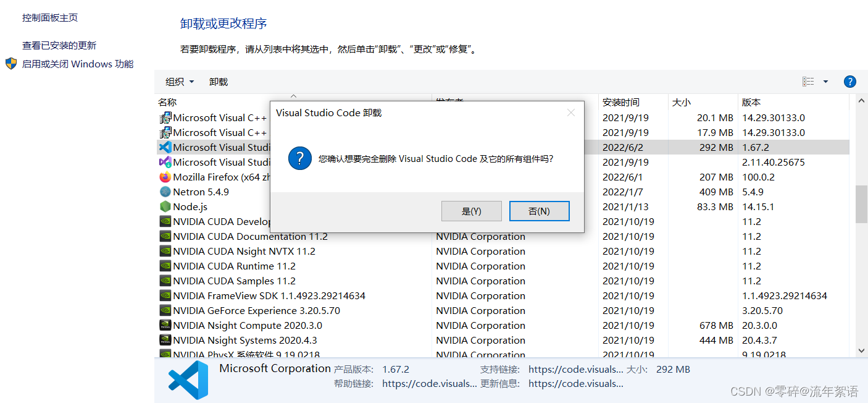Click NVIDIA icon beside GeForce Experience 3.20.5.70
Viewport: 868px width, 403px height.
pos(165,310)
